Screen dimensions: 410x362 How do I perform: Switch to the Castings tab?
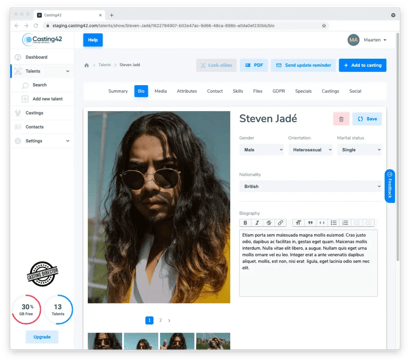330,91
